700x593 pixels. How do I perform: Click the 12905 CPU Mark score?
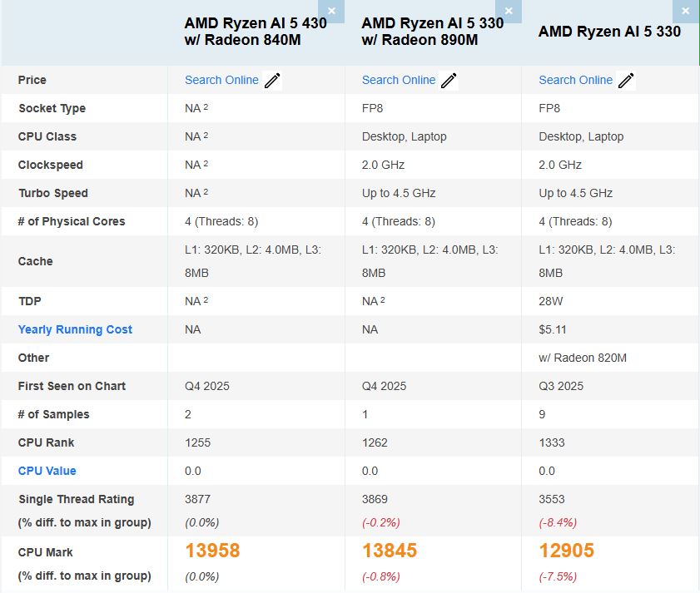[x=570, y=550]
